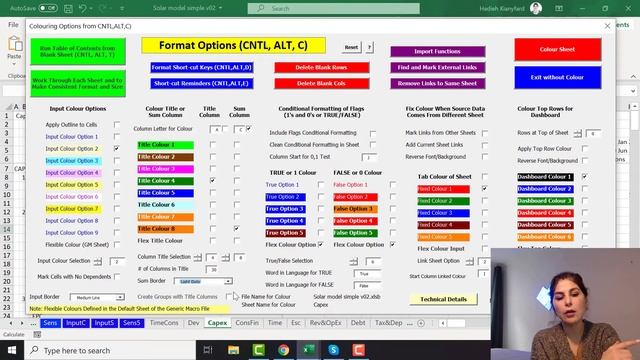Check Apply Outline to Cells
Image resolution: width=640 pixels, height=360 pixels.
[x=117, y=124]
